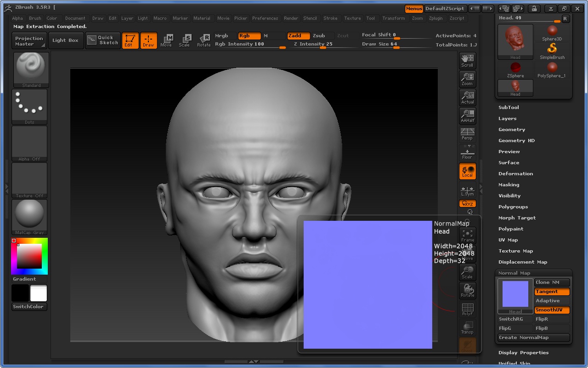Select the Rotate tool in top toolbar

204,40
